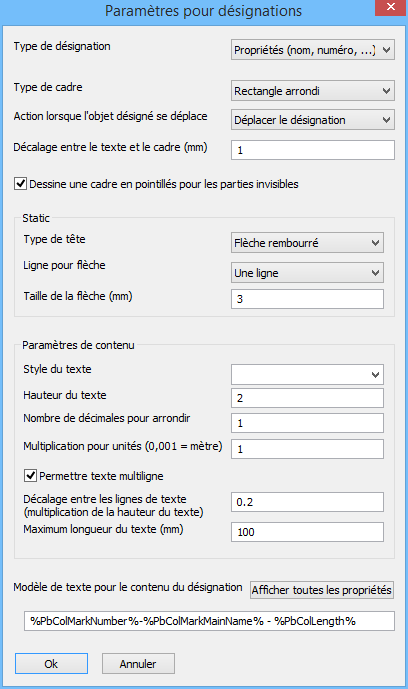Image resolution: width=408 pixels, height=689 pixels.
Task: Click the Décalage entre le texte et le cadre field
Action: [313, 150]
